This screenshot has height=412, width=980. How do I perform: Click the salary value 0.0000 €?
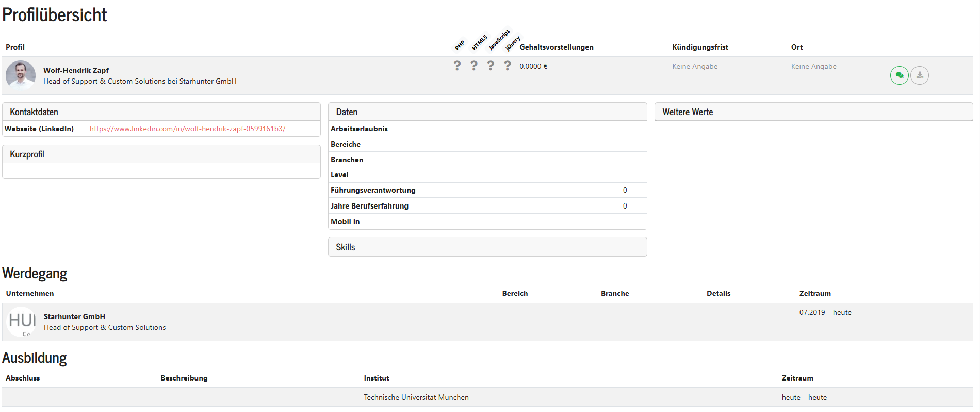click(533, 66)
